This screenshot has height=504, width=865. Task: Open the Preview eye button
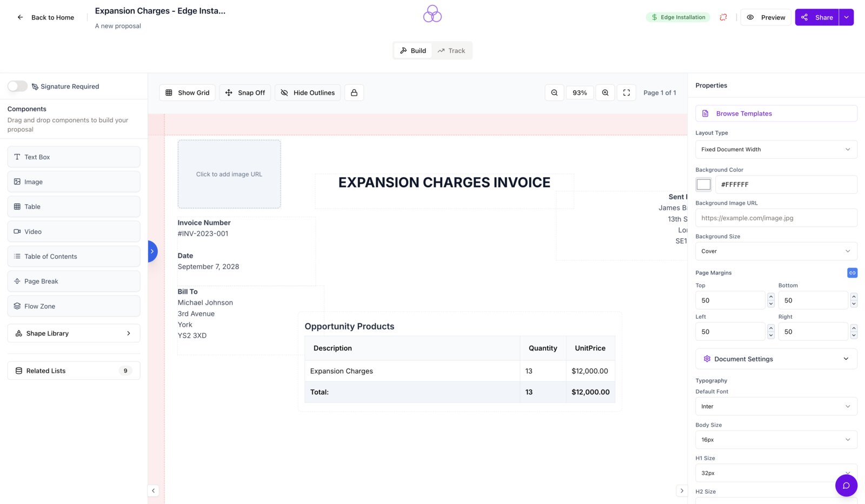click(766, 17)
